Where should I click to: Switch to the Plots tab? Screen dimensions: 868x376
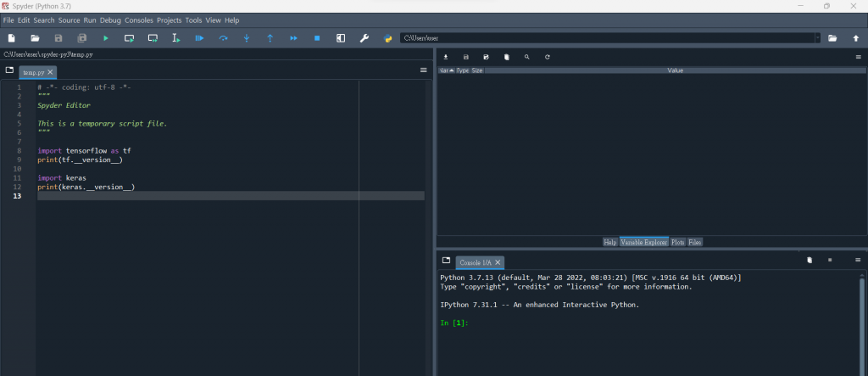pos(677,243)
